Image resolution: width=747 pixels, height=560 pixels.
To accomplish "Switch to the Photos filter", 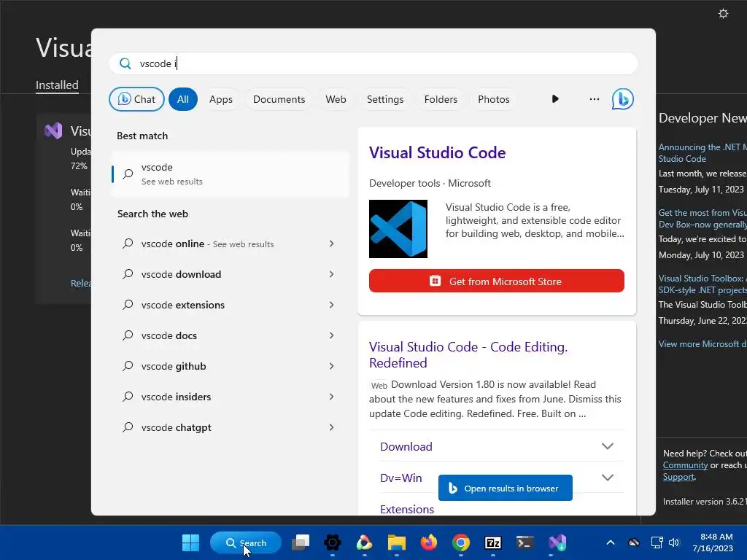I will tap(494, 99).
